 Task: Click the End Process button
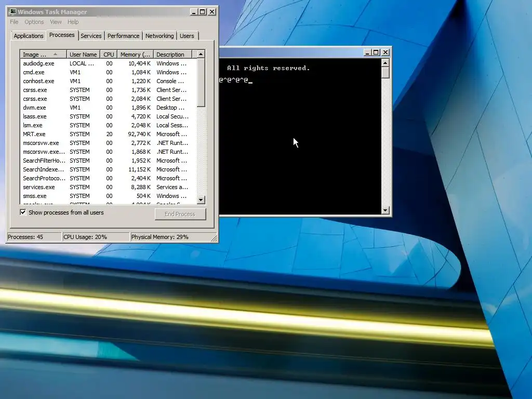(180, 214)
